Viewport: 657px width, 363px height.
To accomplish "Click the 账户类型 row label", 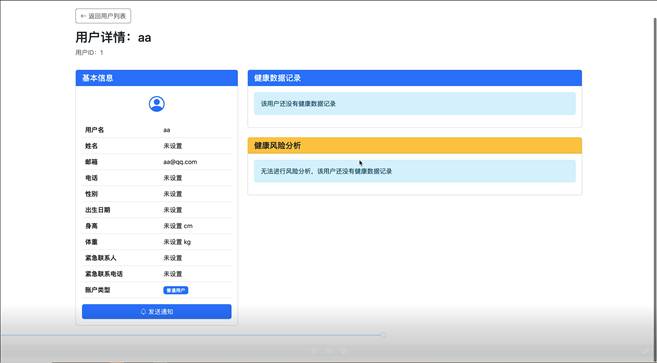I will 98,290.
